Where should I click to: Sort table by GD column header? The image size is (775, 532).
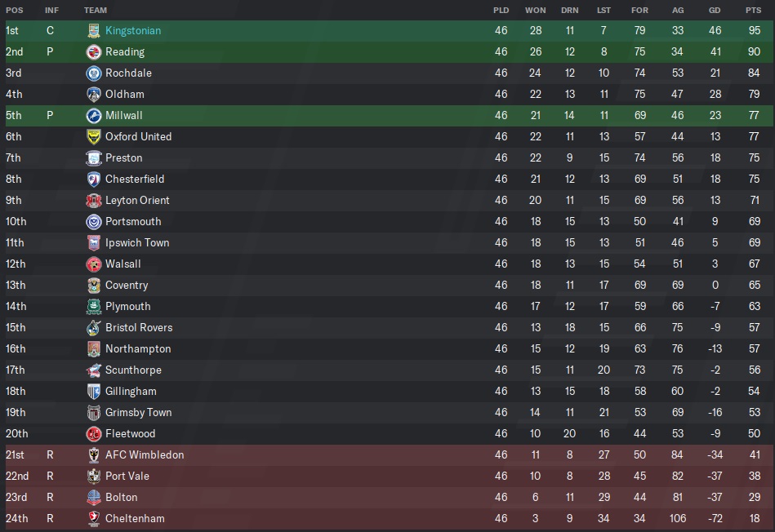[715, 11]
